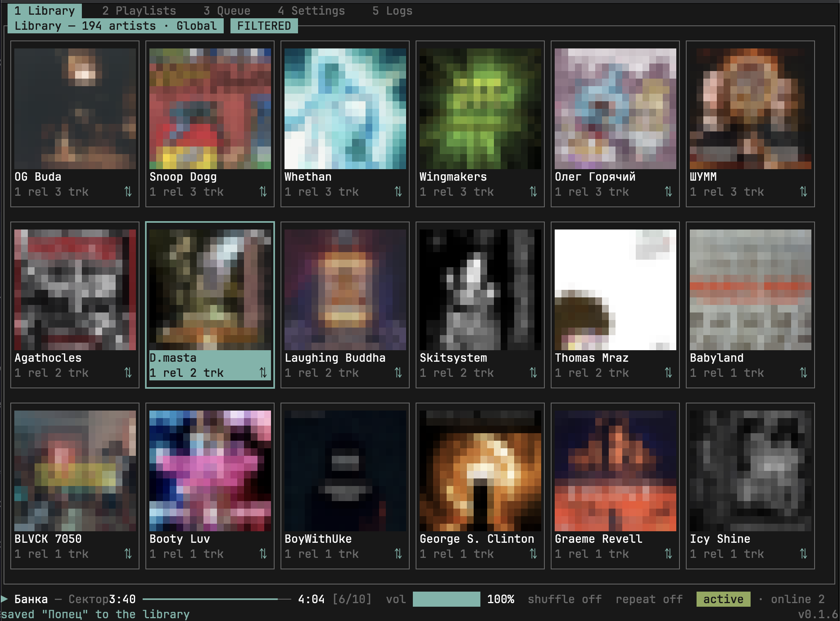840x621 pixels.
Task: Toggle shuffle off setting
Action: [565, 599]
